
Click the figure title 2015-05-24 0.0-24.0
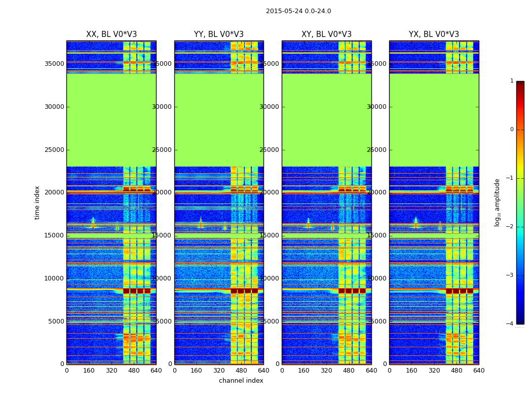click(x=298, y=11)
